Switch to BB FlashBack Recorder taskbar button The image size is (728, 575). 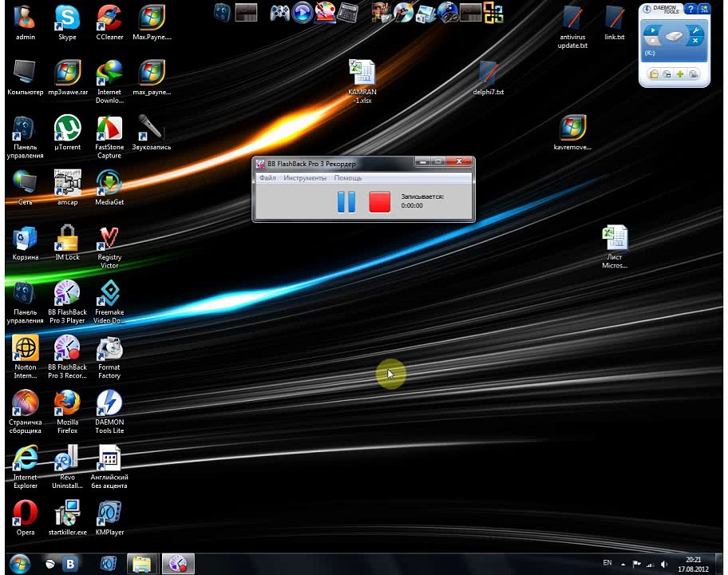tap(178, 563)
